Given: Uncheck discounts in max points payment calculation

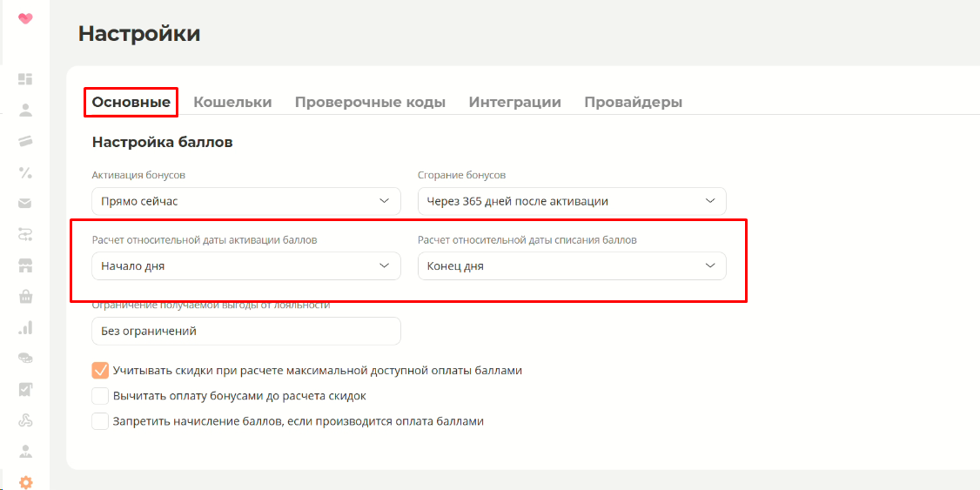Looking at the screenshot, I should click(x=100, y=370).
